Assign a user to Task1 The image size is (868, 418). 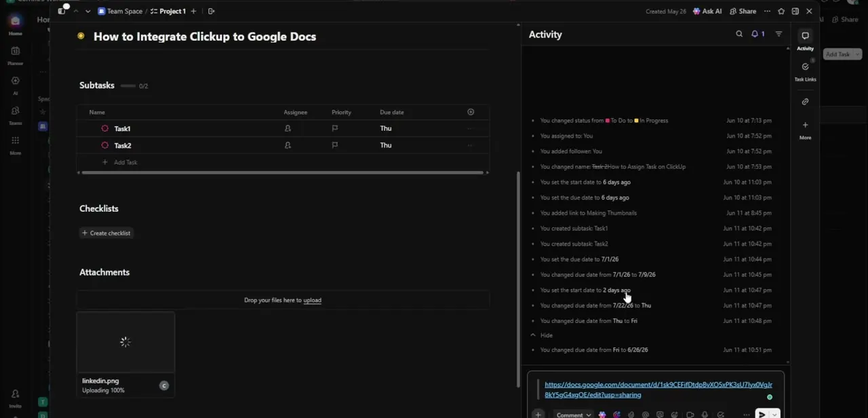pyautogui.click(x=288, y=128)
